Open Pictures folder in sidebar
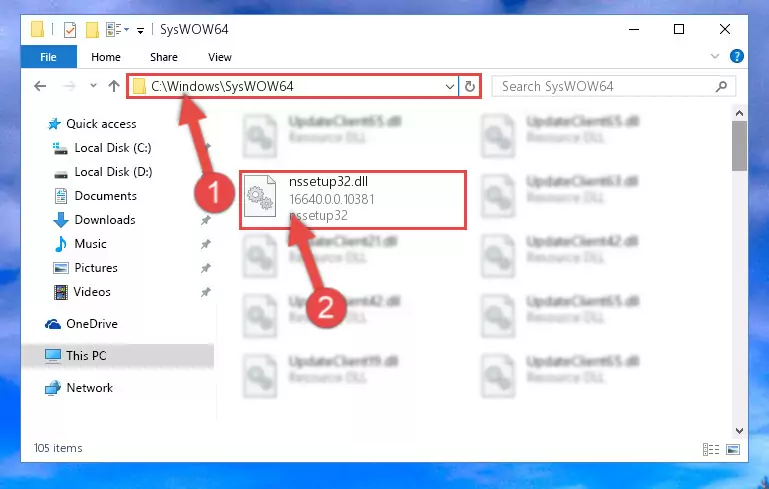The width and height of the screenshot is (769, 489). coord(96,268)
